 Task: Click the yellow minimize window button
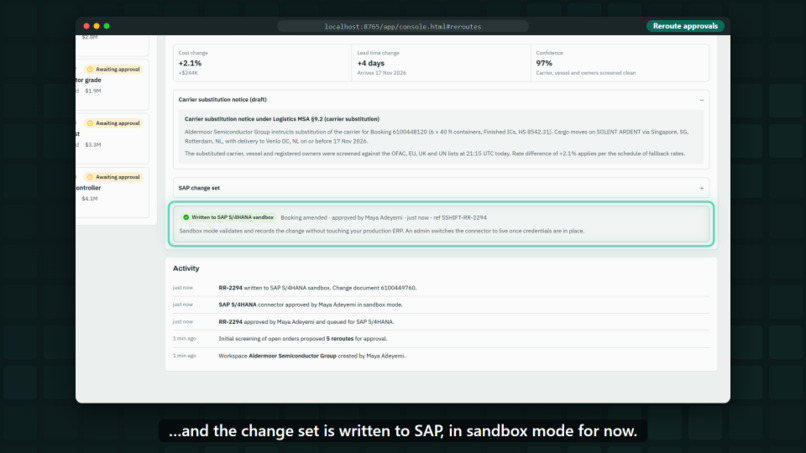96,26
